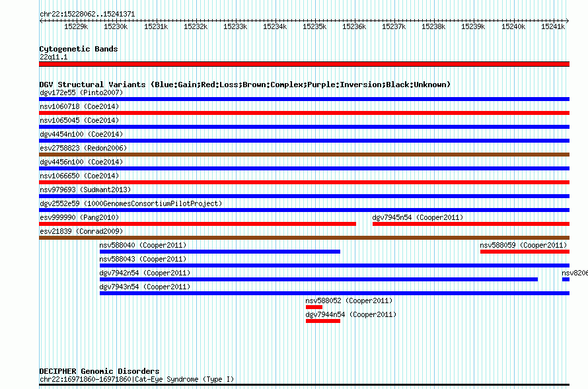Click the nsv1066650 (Coe2014) label
Image resolution: width=588 pixels, height=389 pixels.
coord(79,176)
